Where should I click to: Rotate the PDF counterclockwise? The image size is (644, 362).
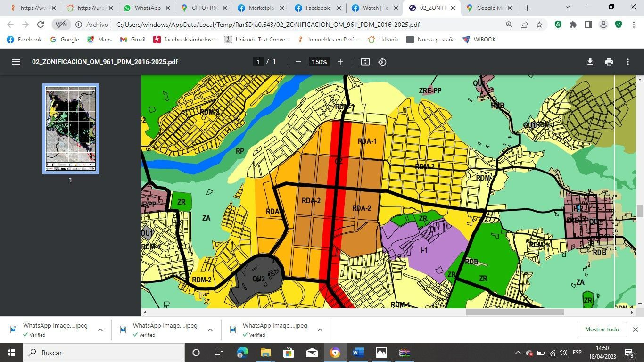pos(382,62)
